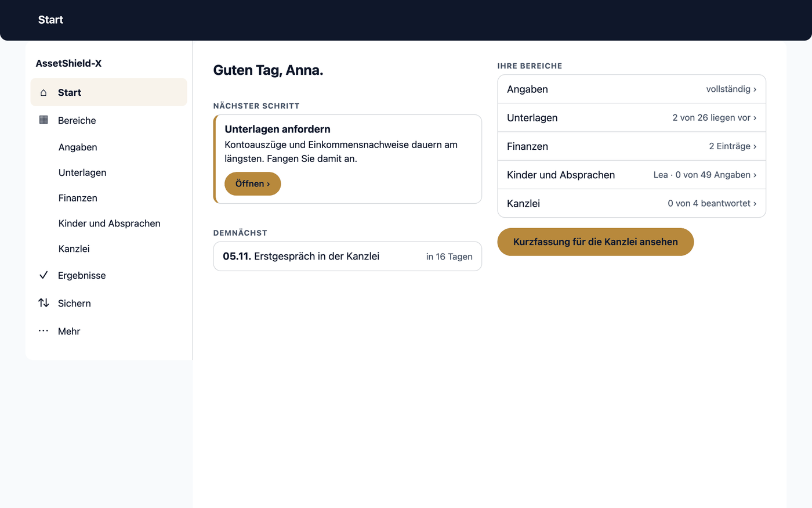The width and height of the screenshot is (812, 508).
Task: Open Sichern in the sidebar
Action: (x=109, y=303)
